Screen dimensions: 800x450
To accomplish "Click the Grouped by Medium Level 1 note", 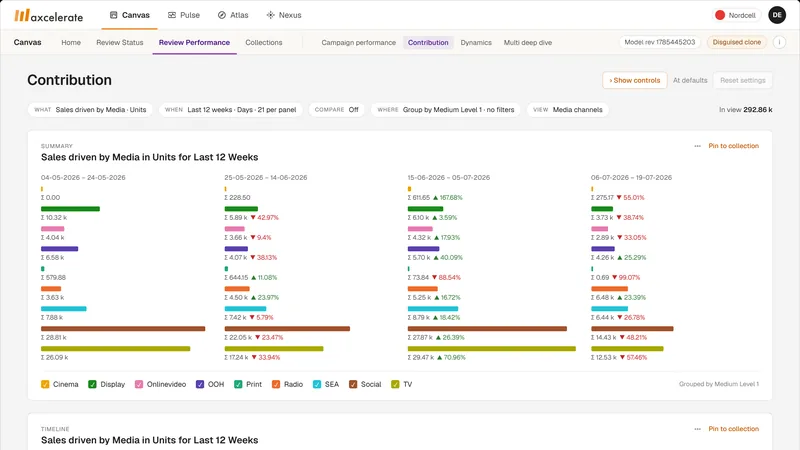I will coord(719,384).
